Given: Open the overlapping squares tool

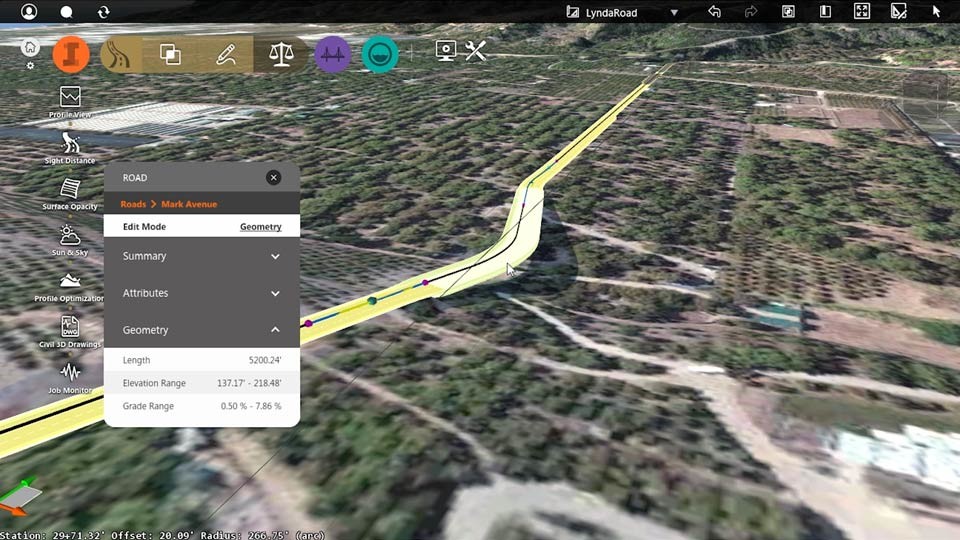Looking at the screenshot, I should [x=170, y=54].
